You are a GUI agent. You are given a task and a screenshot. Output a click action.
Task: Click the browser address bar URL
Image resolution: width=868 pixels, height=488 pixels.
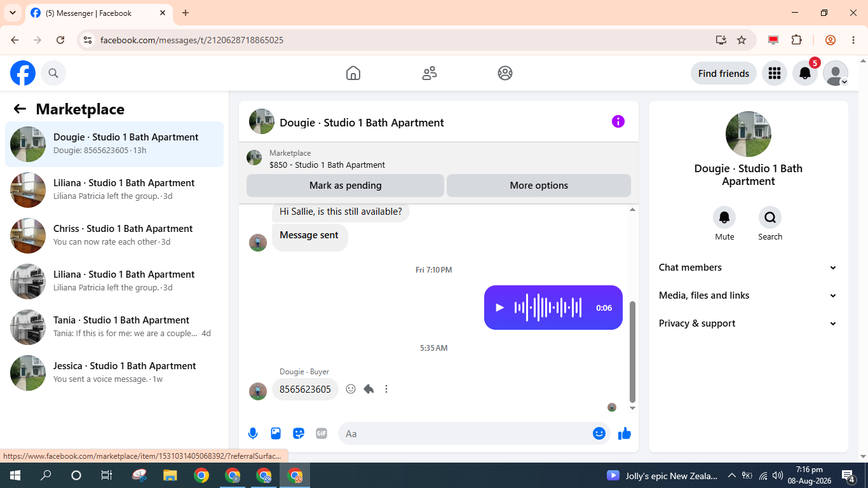[192, 40]
